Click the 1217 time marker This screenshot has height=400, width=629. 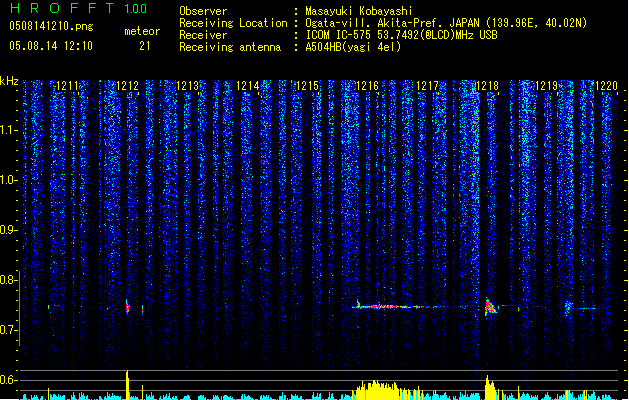[427, 86]
